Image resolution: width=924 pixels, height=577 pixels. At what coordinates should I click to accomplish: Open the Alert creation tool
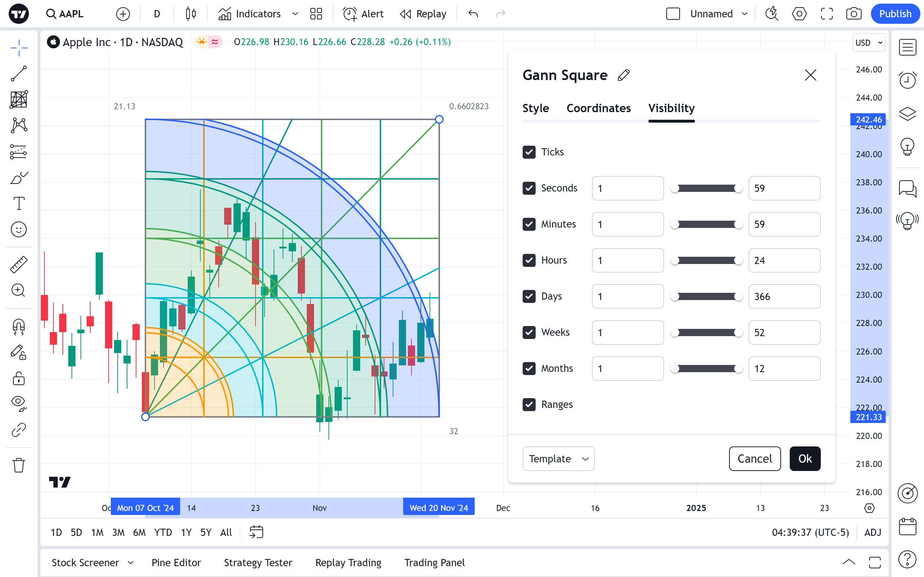point(363,14)
